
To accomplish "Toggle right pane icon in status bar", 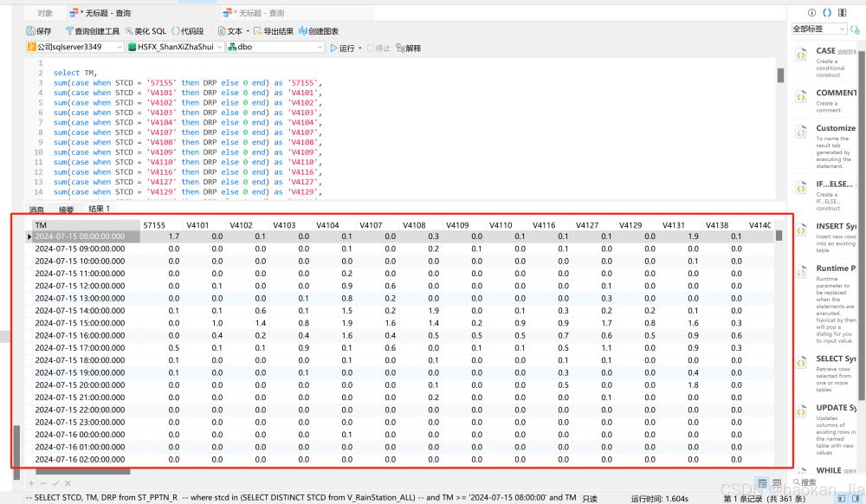I will point(856,498).
